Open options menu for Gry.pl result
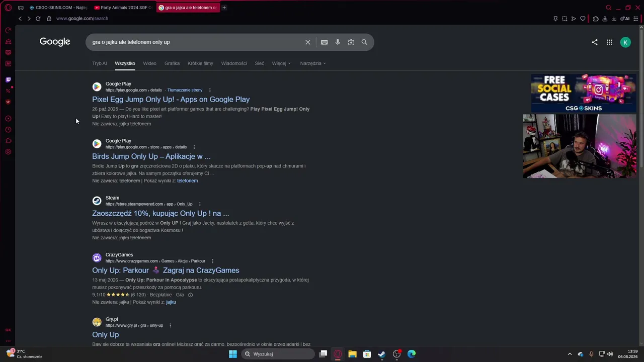The width and height of the screenshot is (644, 362). pyautogui.click(x=170, y=326)
